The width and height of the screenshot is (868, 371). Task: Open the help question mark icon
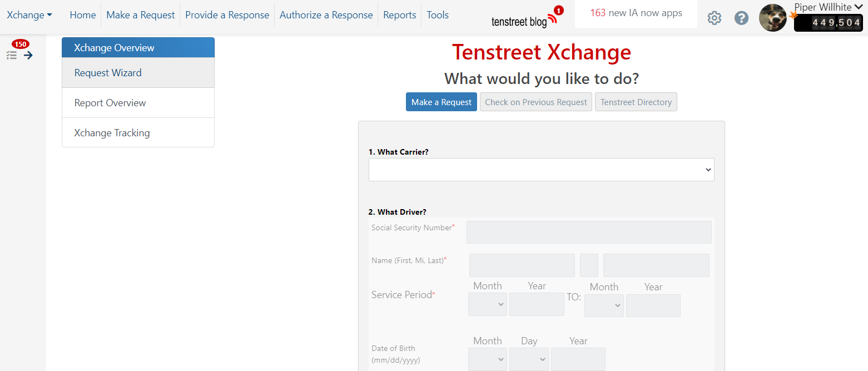741,18
